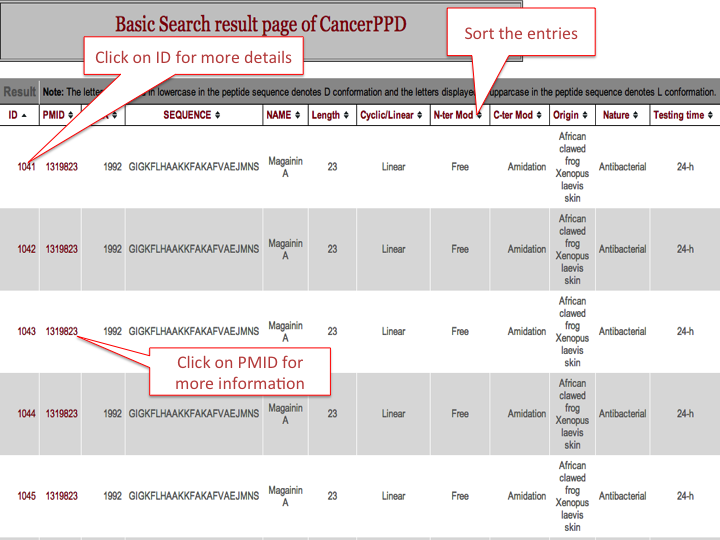Viewport: 720px width, 540px height.
Task: Sort results by SEQUENCE column
Action: (x=193, y=115)
